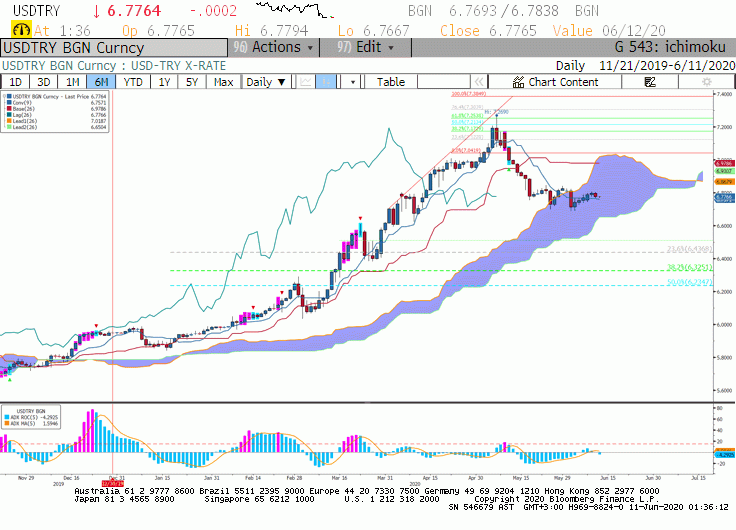Click the yellow gauge icon beside 'At 1:36'
Viewport: 736px width, 530px height.
click(21, 31)
